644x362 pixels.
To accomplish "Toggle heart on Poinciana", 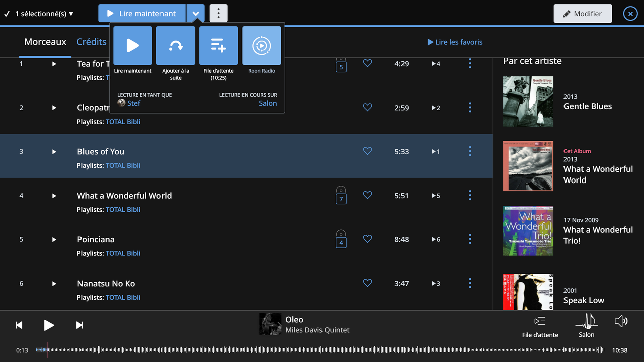I will point(367,239).
